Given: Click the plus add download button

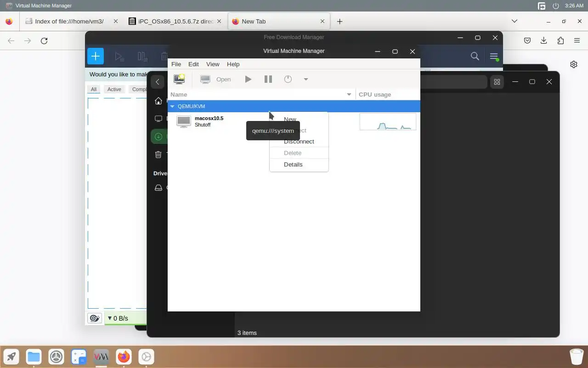Looking at the screenshot, I should click(96, 56).
